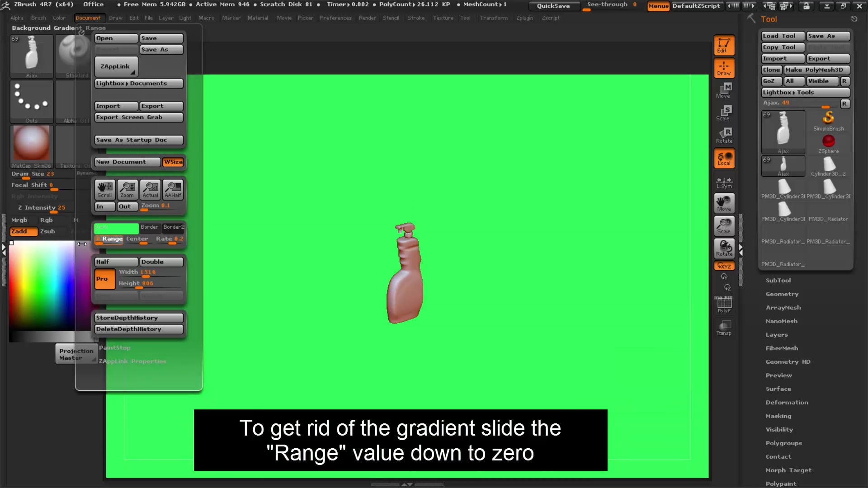
Task: Expand the Masking subtool panel
Action: coord(778,415)
